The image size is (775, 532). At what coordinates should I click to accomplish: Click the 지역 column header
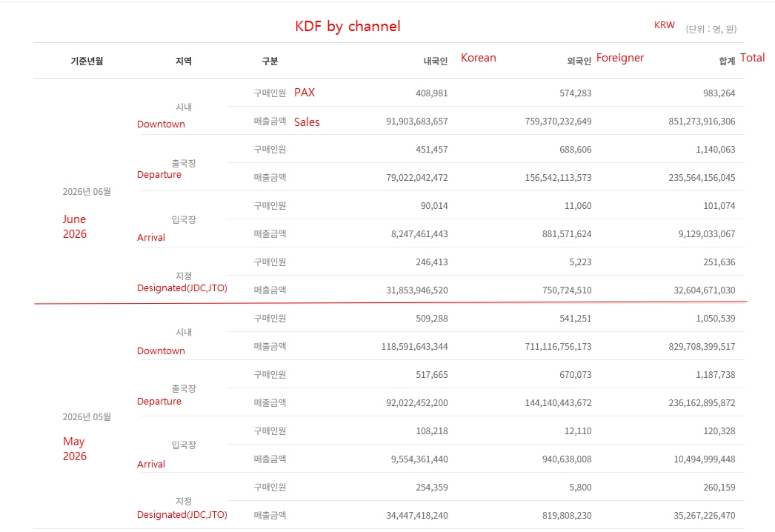point(183,61)
